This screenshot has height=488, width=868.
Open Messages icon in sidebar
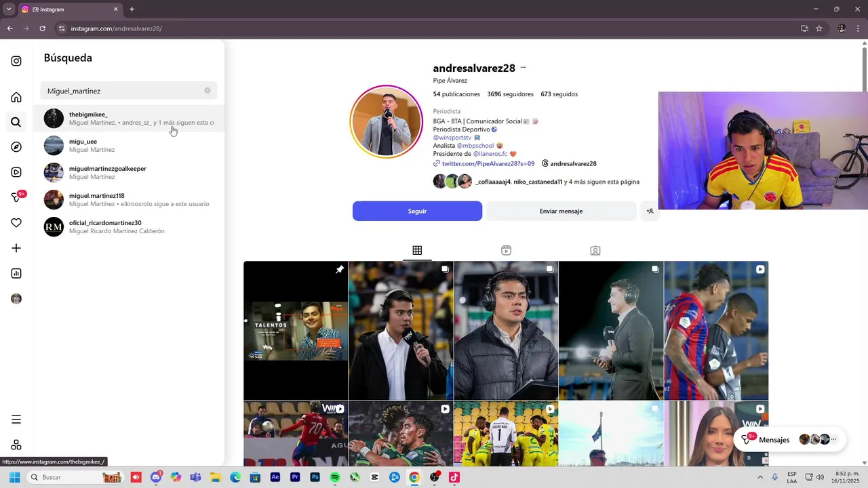[17, 197]
